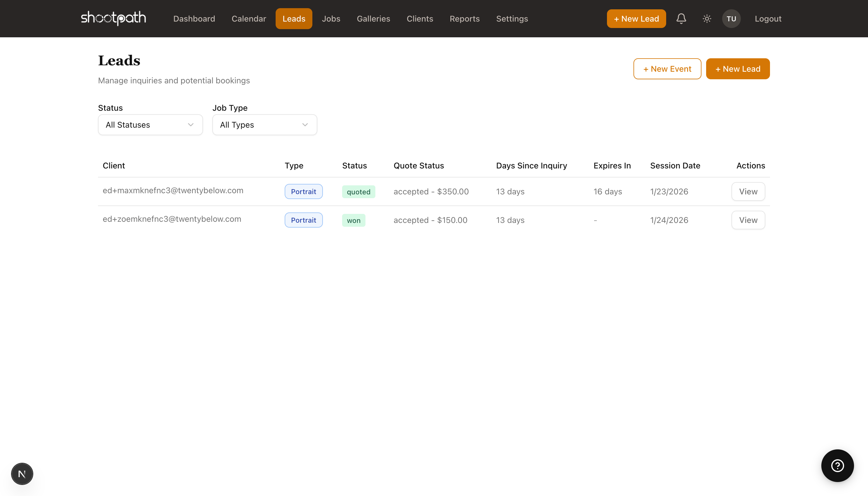Viewport: 868px width, 496px height.
Task: Click the page-level + New Lead button
Action: tap(737, 69)
